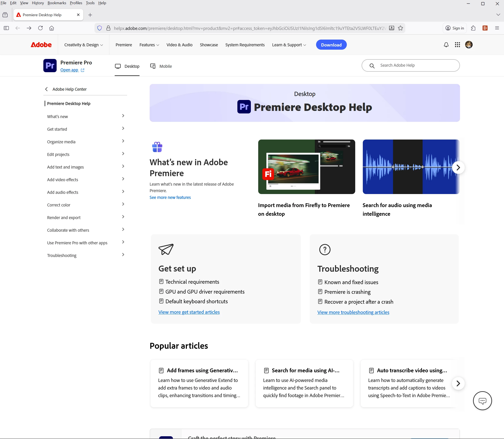Advance the Popular articles carousel
Image resolution: width=504 pixels, height=439 pixels.
(458, 383)
